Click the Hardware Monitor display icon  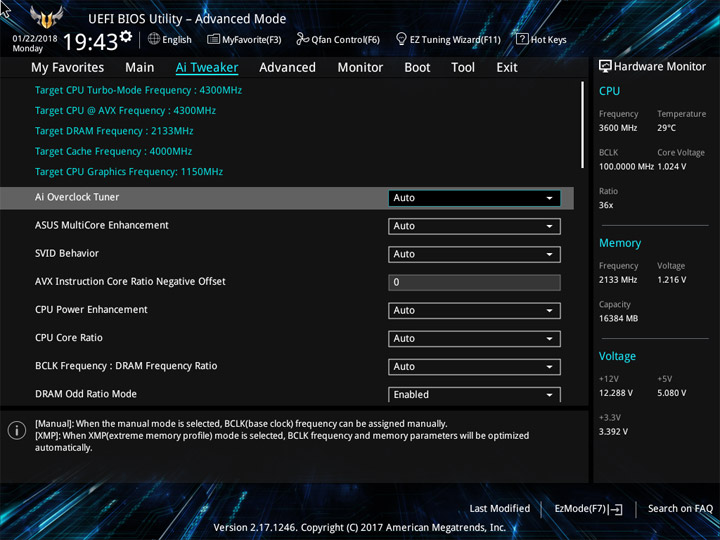(x=605, y=67)
